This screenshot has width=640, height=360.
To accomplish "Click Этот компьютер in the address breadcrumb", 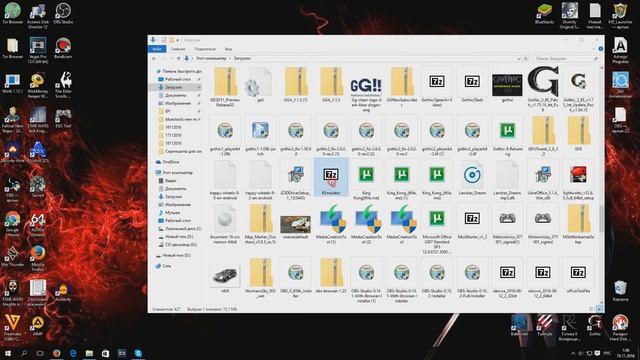I will 211,59.
